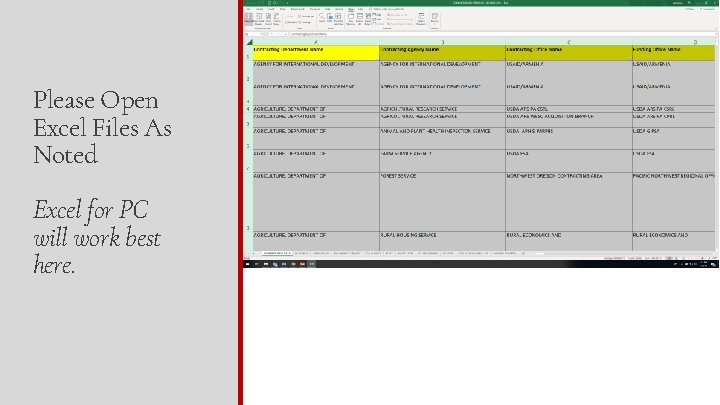The height and width of the screenshot is (405, 720).
Task: Click the Select All corner triangle
Action: [x=249, y=42]
